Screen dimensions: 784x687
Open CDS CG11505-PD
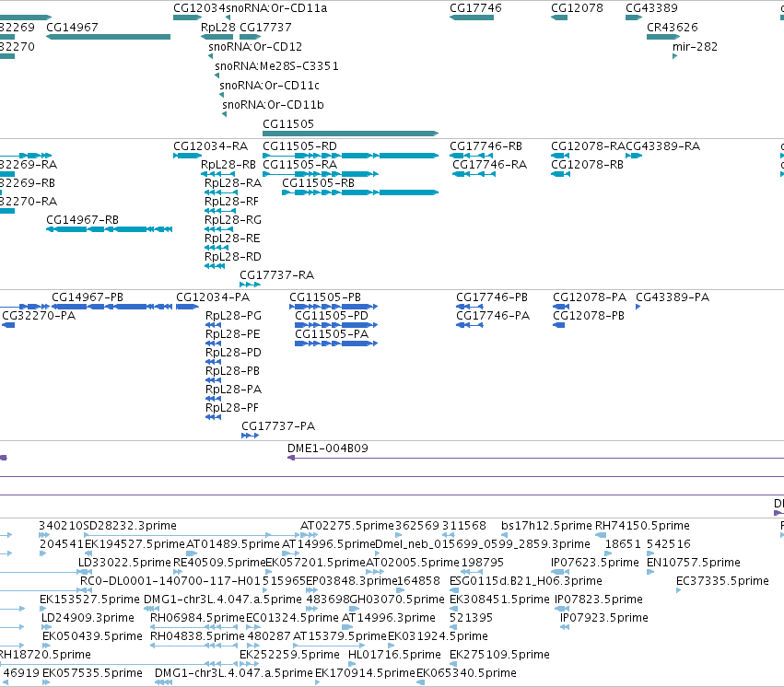point(332,316)
